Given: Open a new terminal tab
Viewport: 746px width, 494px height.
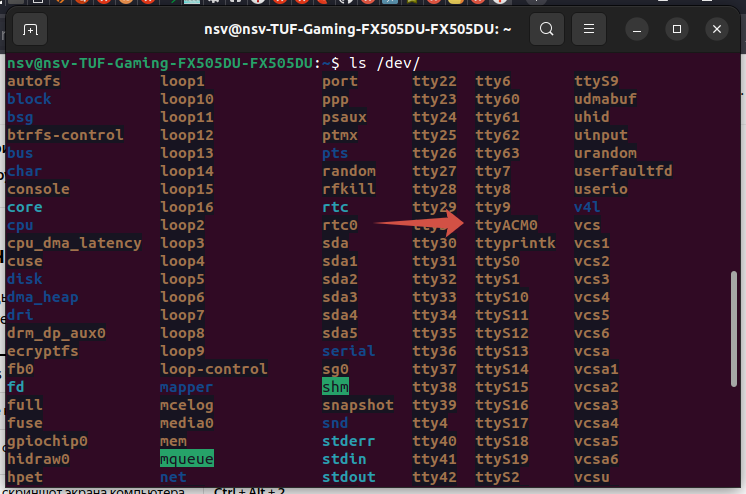Looking at the screenshot, I should tap(30, 30).
